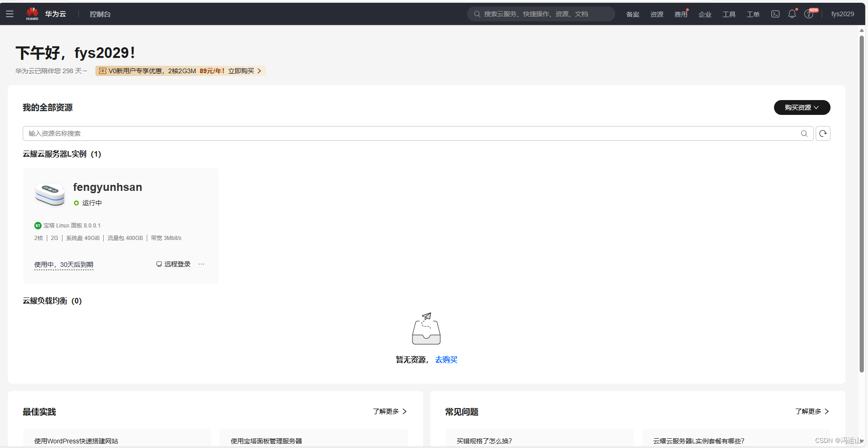Click the Huawei Cloud logo

(32, 14)
